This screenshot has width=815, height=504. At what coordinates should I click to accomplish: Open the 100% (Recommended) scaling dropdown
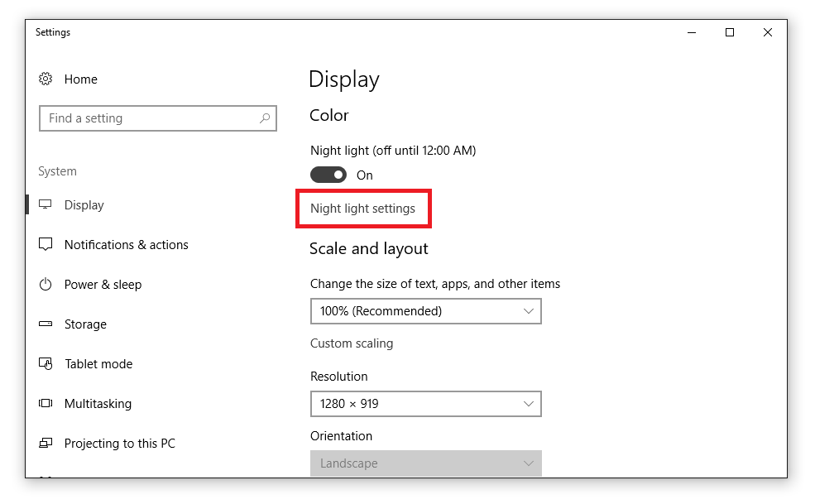coord(425,311)
